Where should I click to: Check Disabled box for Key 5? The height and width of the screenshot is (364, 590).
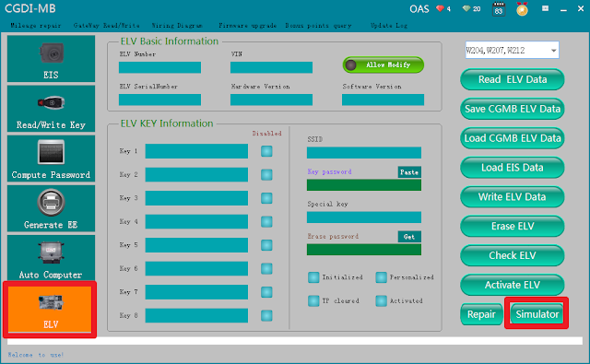click(x=266, y=245)
